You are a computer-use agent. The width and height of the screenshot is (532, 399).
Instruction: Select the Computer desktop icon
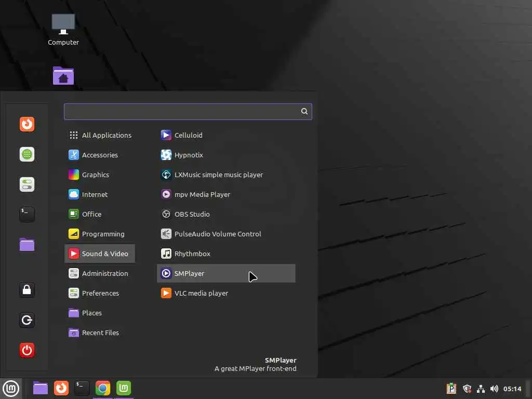[63, 30]
